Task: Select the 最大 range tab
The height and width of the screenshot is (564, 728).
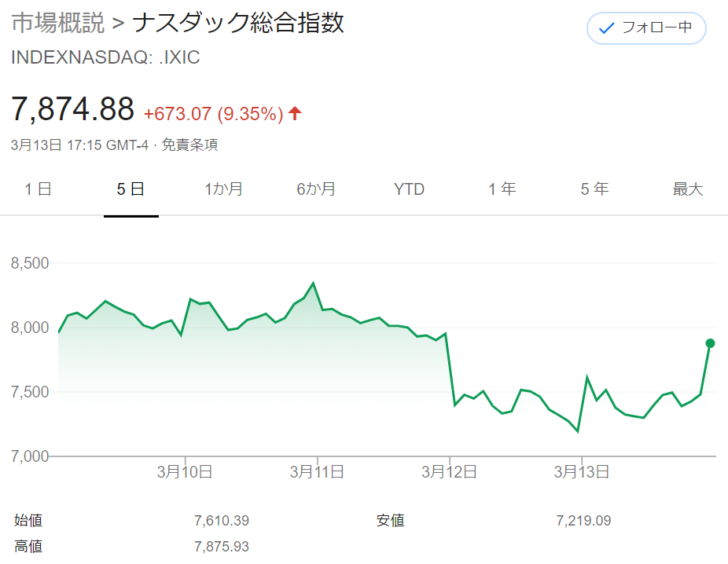Action: pyautogui.click(x=688, y=189)
